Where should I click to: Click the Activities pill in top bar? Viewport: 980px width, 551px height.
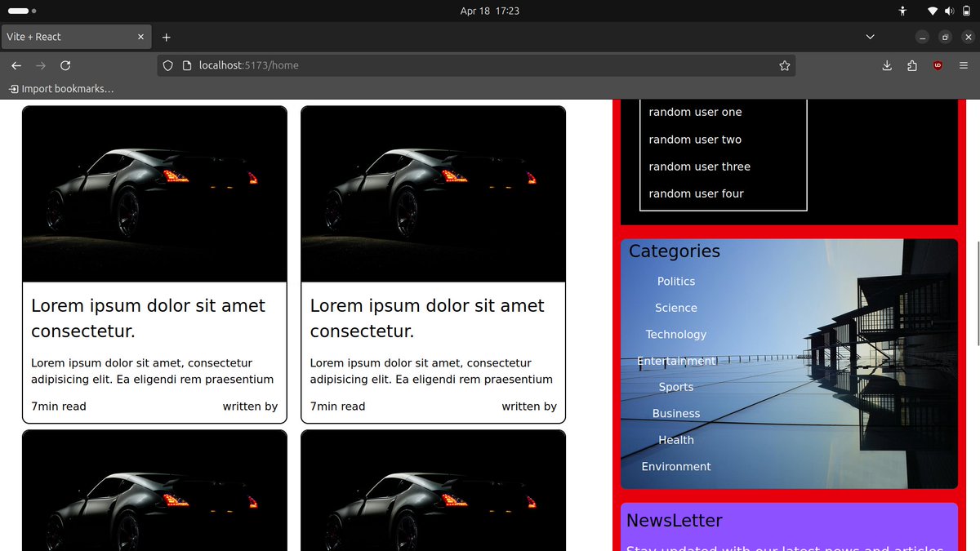[22, 11]
